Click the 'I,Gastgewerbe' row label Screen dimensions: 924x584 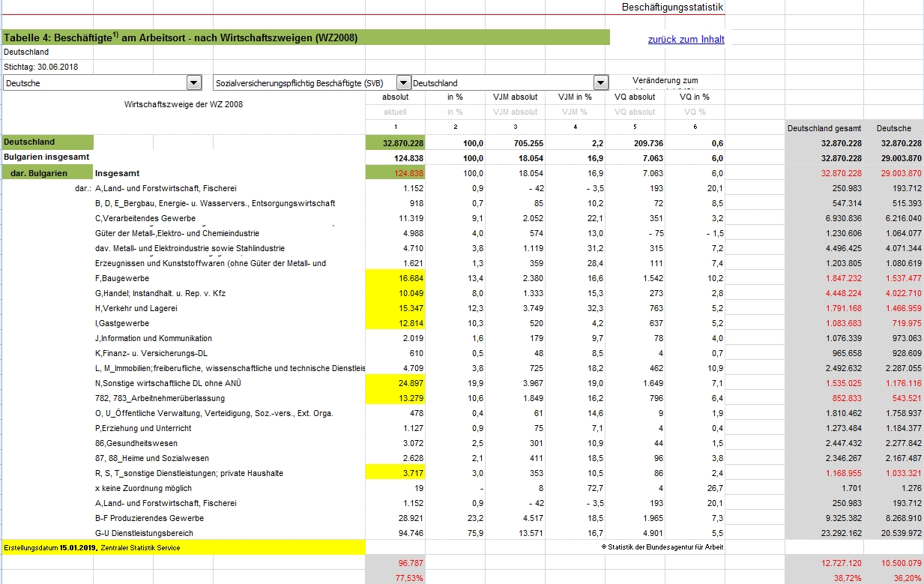point(122,323)
